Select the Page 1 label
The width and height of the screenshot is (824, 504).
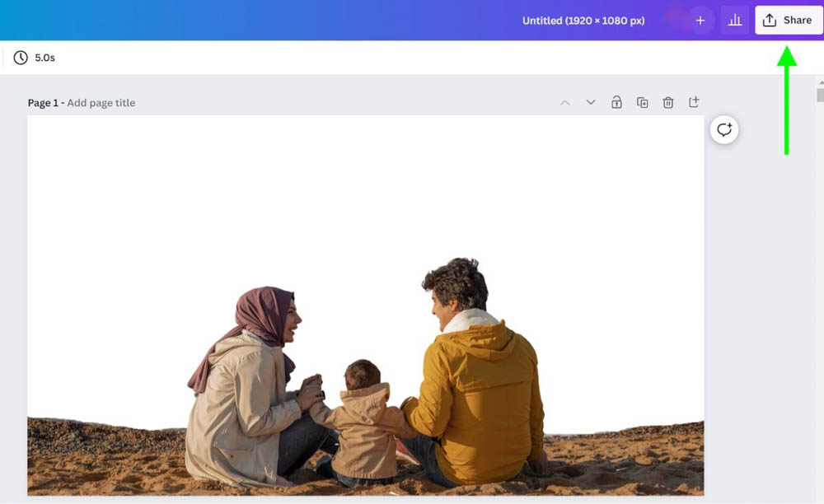pos(43,103)
